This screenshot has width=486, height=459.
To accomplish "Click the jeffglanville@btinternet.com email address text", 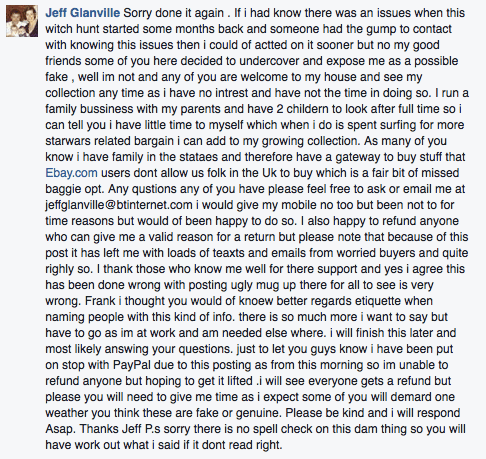I will click(x=119, y=205).
